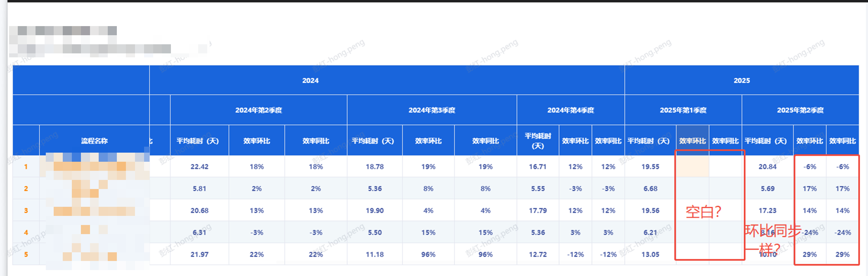Select row number 4 cell
The height and width of the screenshot is (276, 868).
point(26,233)
